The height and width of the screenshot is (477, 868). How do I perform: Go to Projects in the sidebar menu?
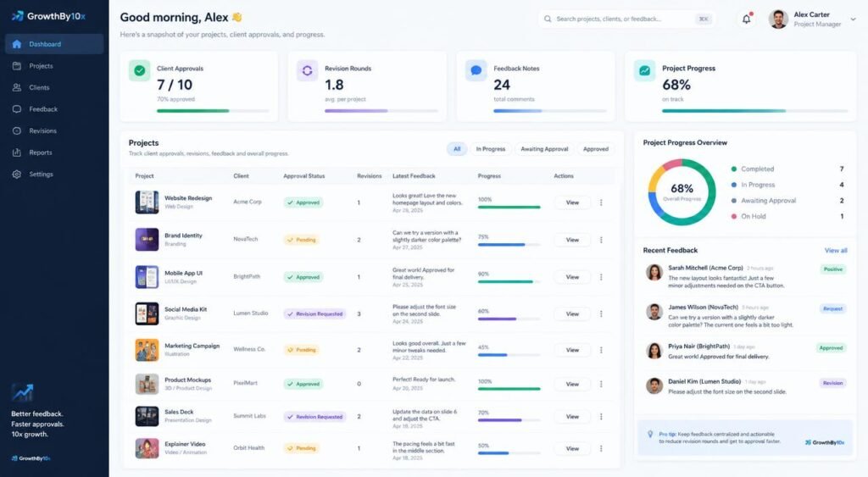(x=54, y=66)
